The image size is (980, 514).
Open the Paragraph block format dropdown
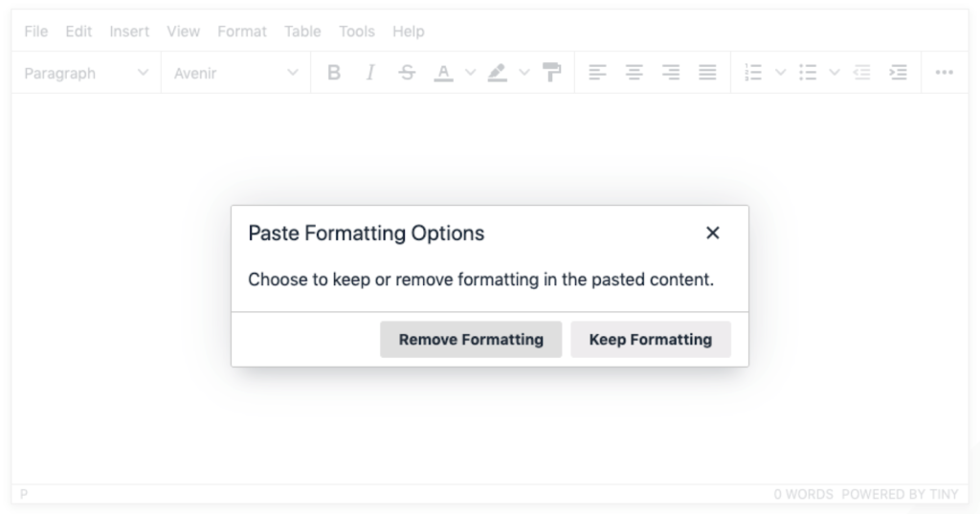click(86, 73)
